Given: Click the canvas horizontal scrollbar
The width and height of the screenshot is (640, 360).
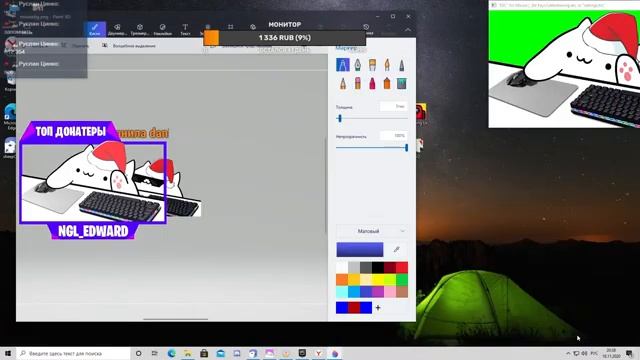Looking at the screenshot, I should click(176, 319).
